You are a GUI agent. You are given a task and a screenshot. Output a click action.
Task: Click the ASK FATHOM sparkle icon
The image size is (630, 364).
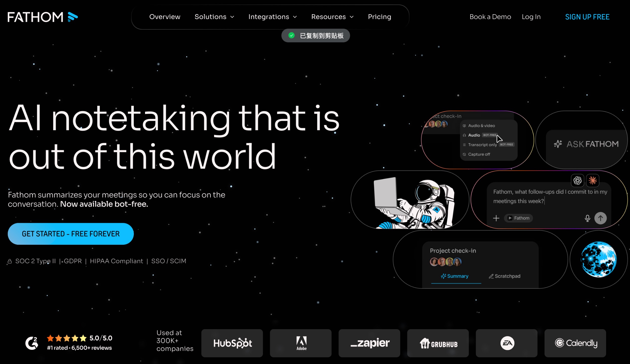coord(558,144)
